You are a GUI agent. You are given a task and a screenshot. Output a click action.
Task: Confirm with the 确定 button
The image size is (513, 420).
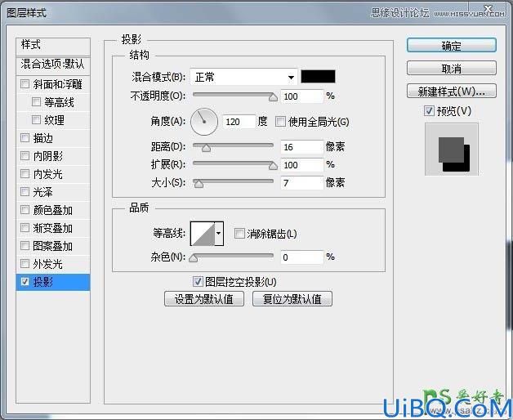pyautogui.click(x=452, y=46)
